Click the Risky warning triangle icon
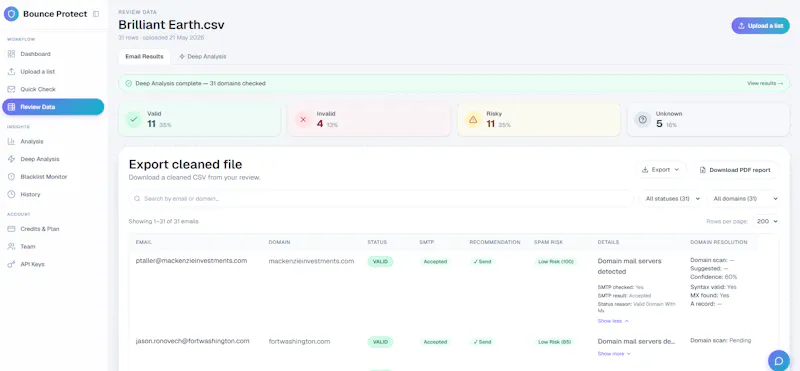 coord(473,119)
